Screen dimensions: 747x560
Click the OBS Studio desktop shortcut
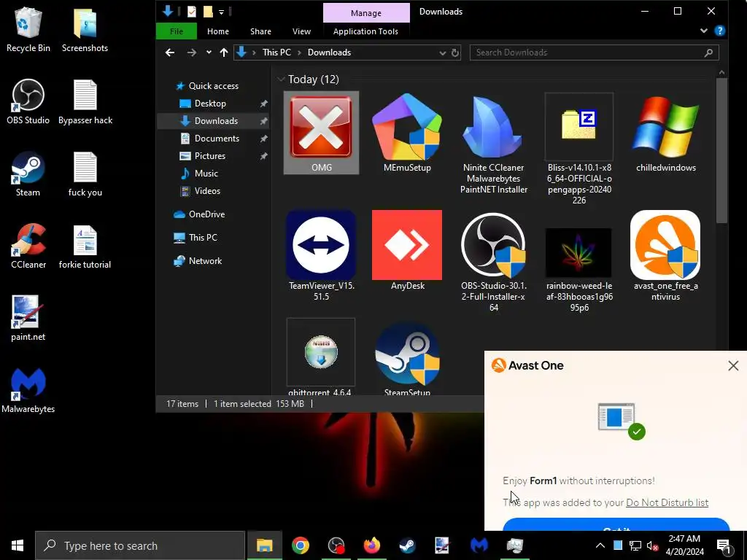pos(28,102)
